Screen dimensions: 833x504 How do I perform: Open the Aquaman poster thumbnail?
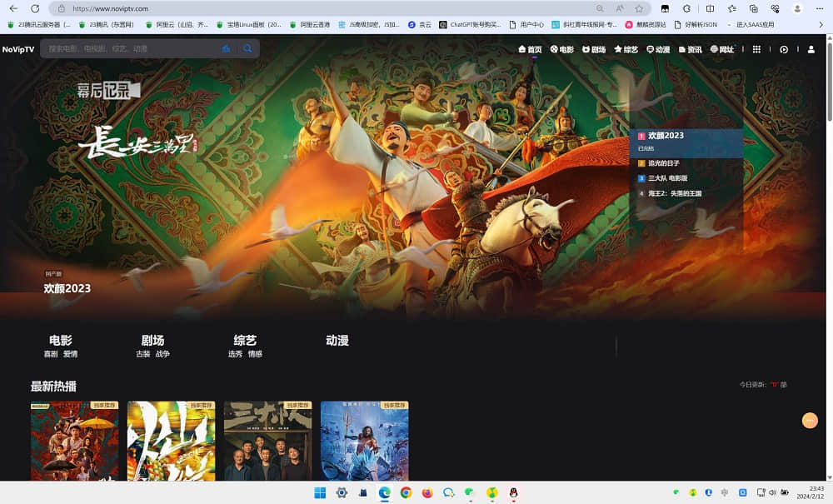pos(365,441)
